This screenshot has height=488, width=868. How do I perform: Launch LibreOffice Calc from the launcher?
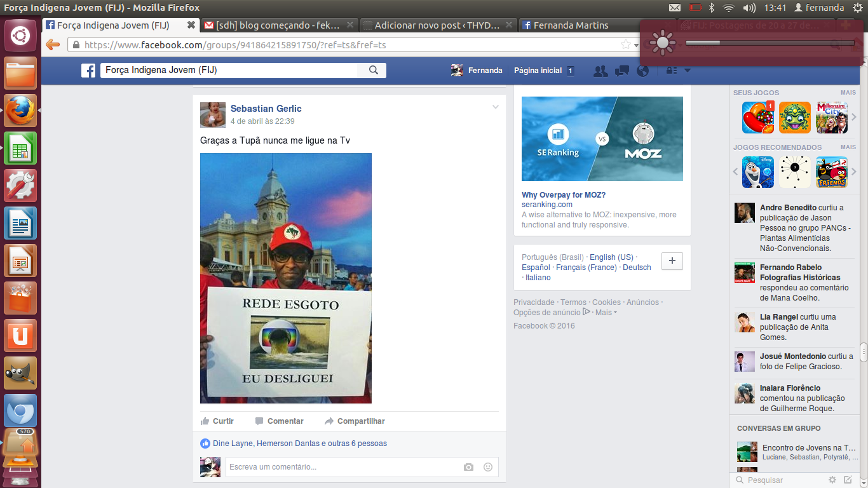click(x=20, y=148)
